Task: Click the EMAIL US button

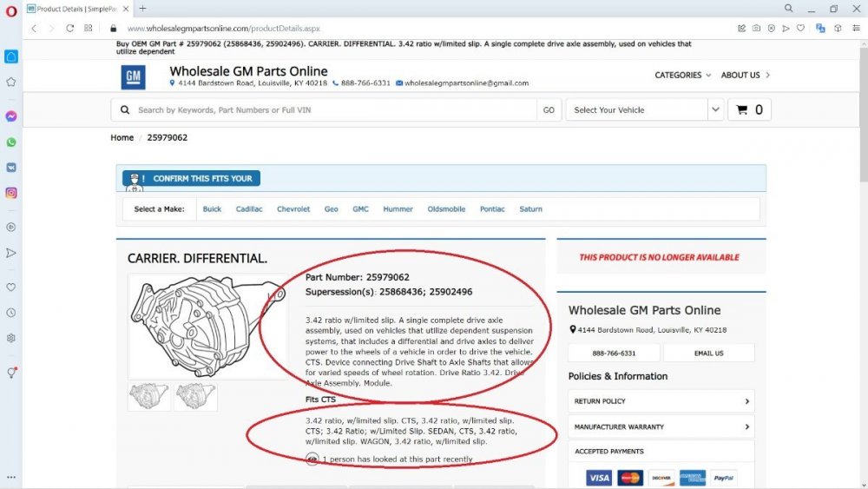Action: click(x=708, y=353)
